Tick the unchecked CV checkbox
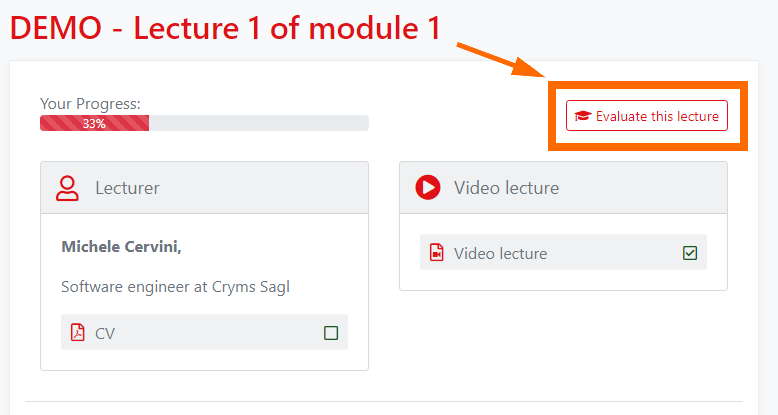 point(331,333)
